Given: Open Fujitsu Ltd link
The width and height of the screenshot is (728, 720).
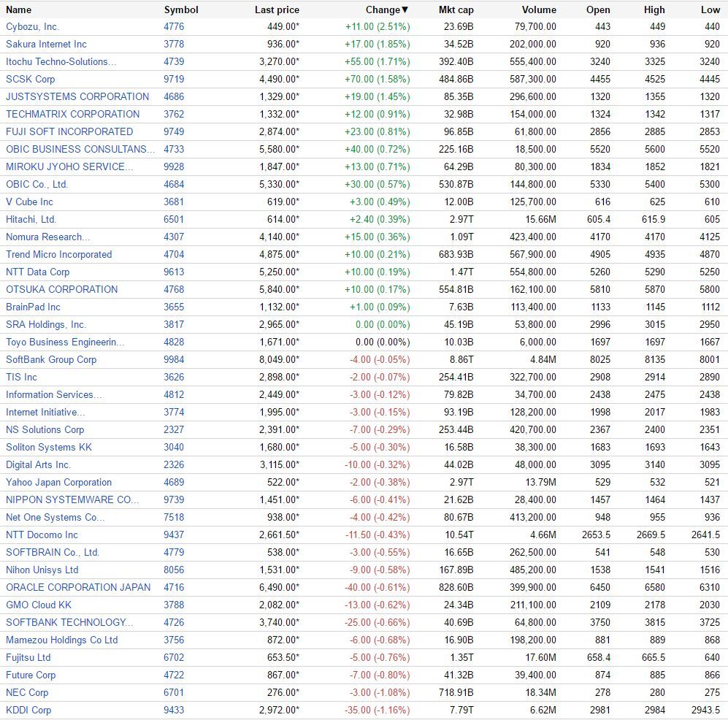Looking at the screenshot, I should click(x=28, y=657).
